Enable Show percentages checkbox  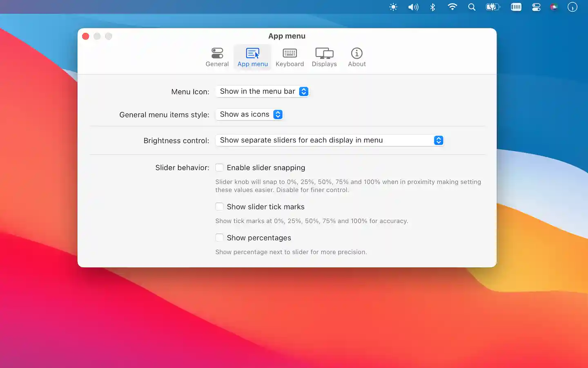tap(220, 238)
